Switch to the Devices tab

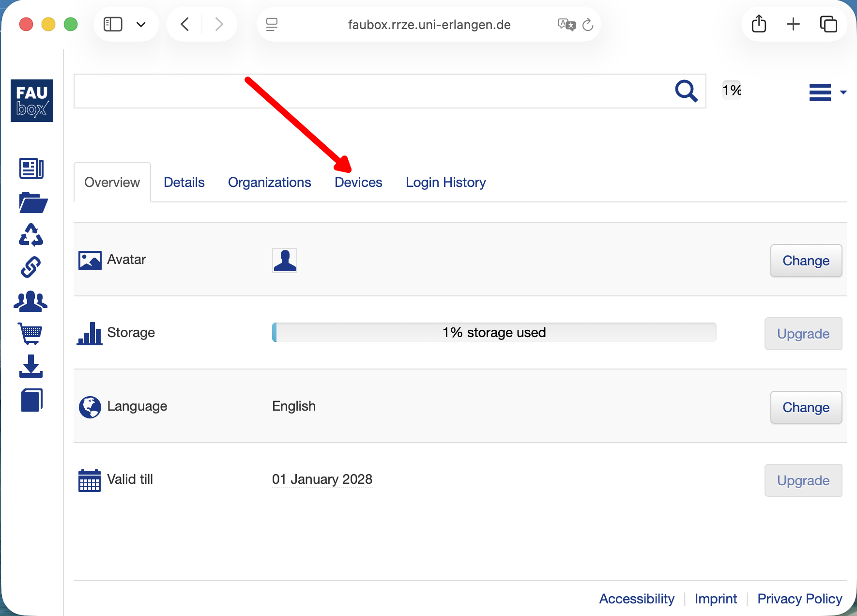[x=358, y=183]
